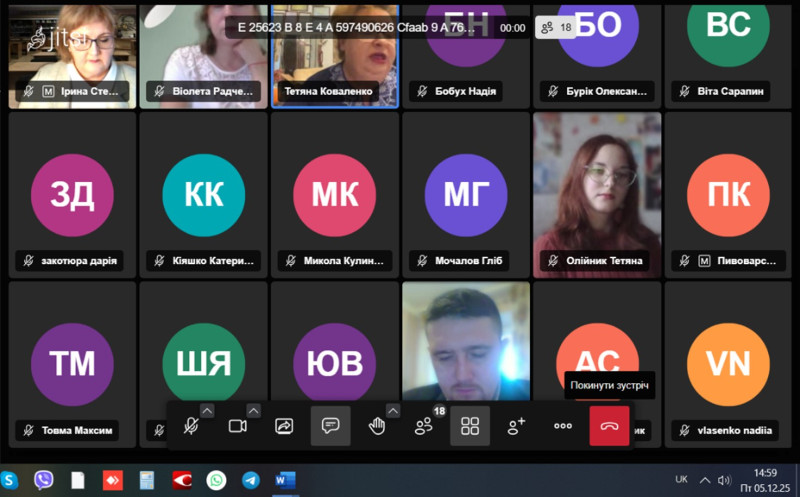Expand microphone audio options arrow
The image size is (800, 497).
click(x=207, y=410)
